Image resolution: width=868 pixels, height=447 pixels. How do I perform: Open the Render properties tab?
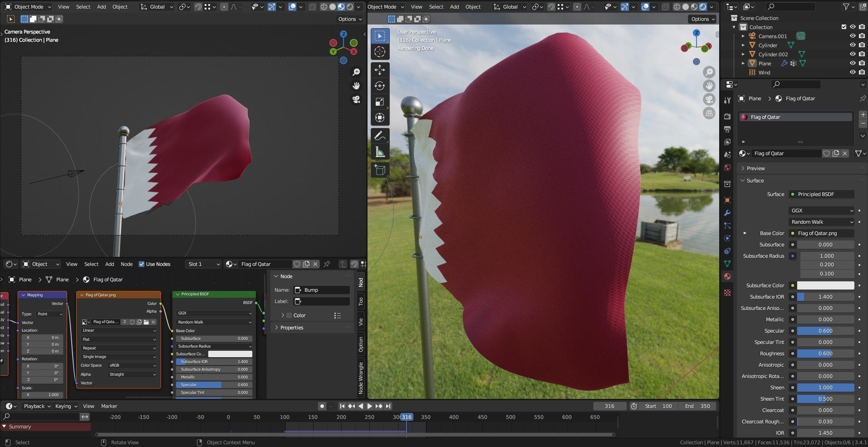pos(727,117)
